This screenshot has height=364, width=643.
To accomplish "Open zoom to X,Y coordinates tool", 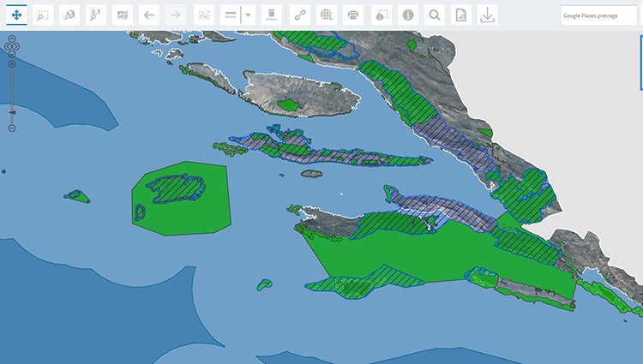I will click(x=95, y=15).
